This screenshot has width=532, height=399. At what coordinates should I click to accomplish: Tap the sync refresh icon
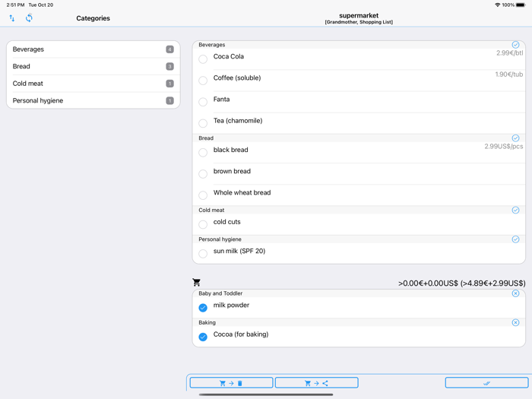pyautogui.click(x=29, y=18)
